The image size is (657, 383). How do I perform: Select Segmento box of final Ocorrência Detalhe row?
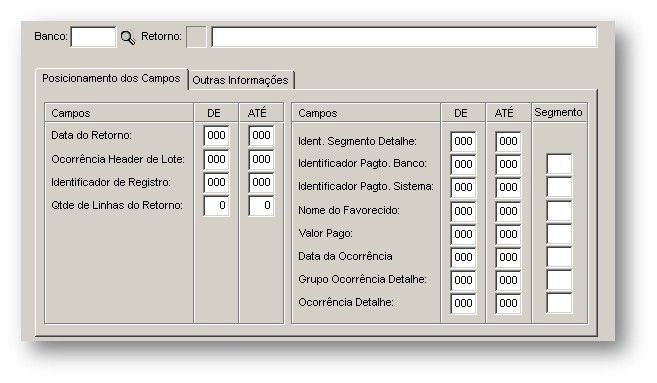[559, 303]
